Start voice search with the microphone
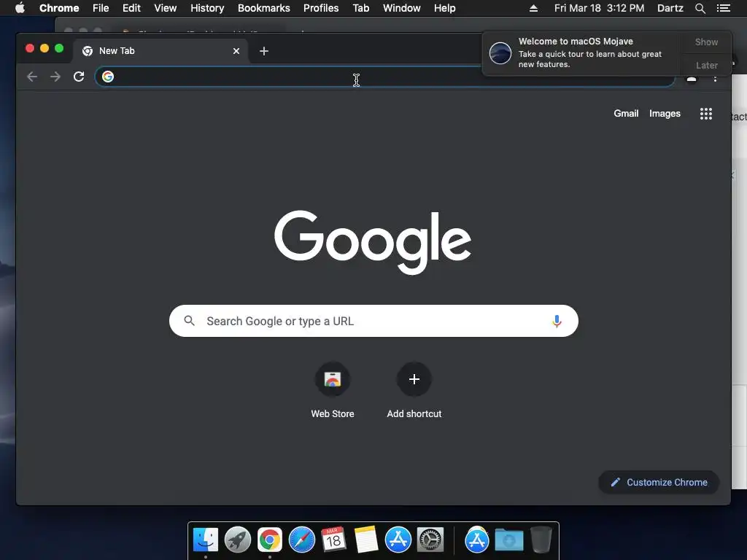The image size is (747, 560). pyautogui.click(x=557, y=321)
